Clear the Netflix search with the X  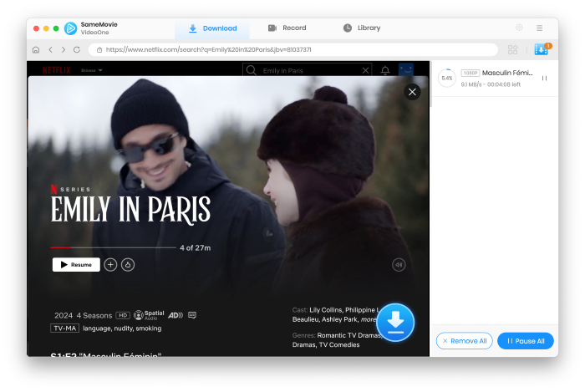coord(366,70)
